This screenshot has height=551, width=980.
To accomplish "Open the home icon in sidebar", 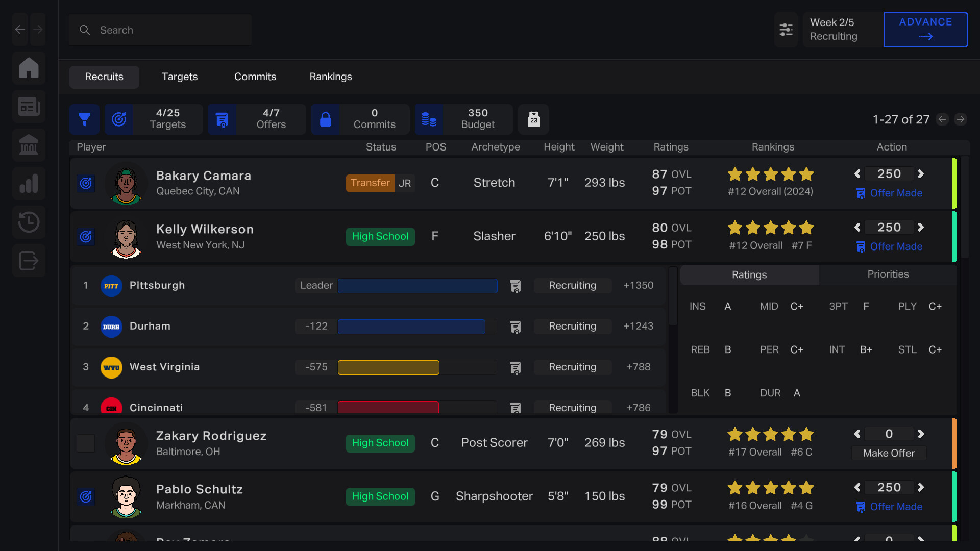I will pos(29,68).
